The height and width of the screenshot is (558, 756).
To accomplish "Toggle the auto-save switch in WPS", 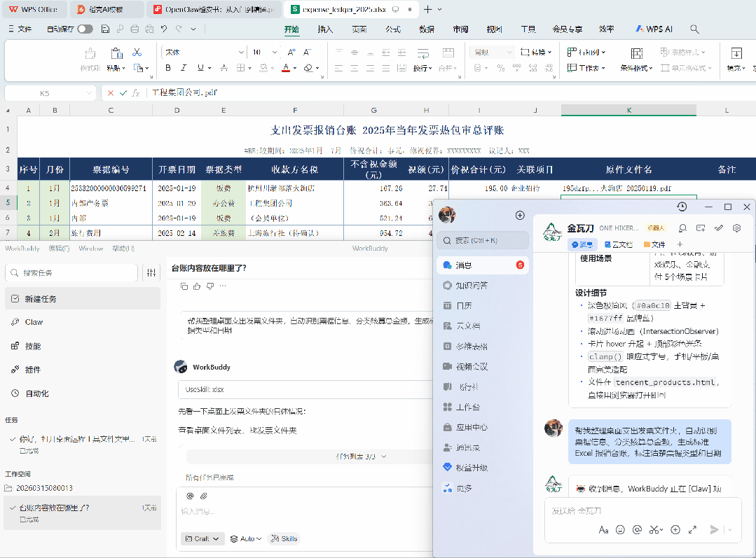I will (85, 29).
